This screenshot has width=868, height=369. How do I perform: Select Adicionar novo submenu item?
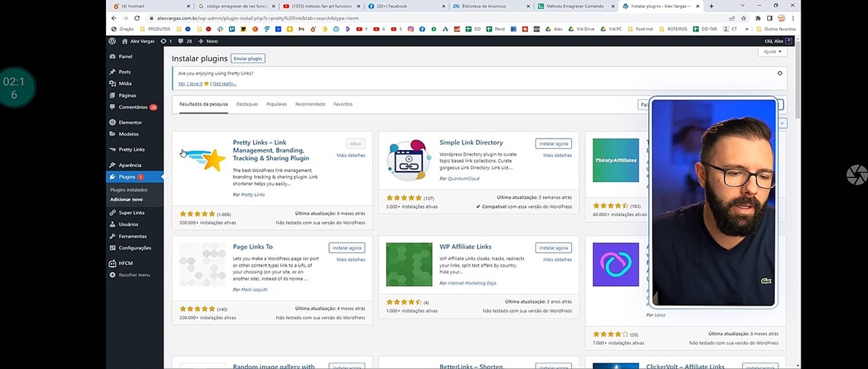127,199
